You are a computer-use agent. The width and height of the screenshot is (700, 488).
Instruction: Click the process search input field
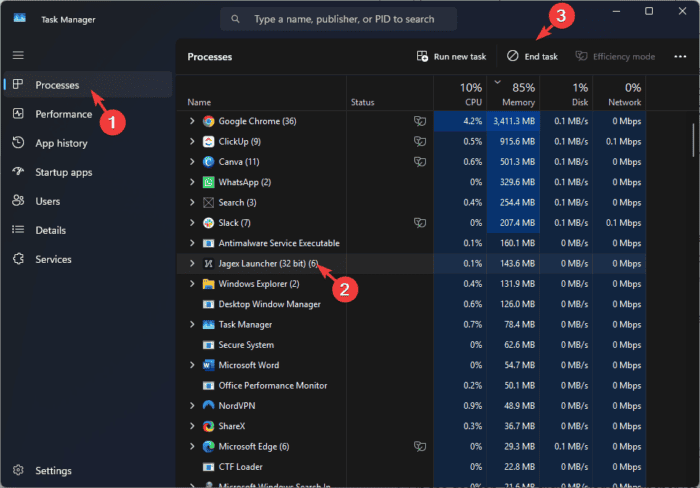tap(338, 19)
